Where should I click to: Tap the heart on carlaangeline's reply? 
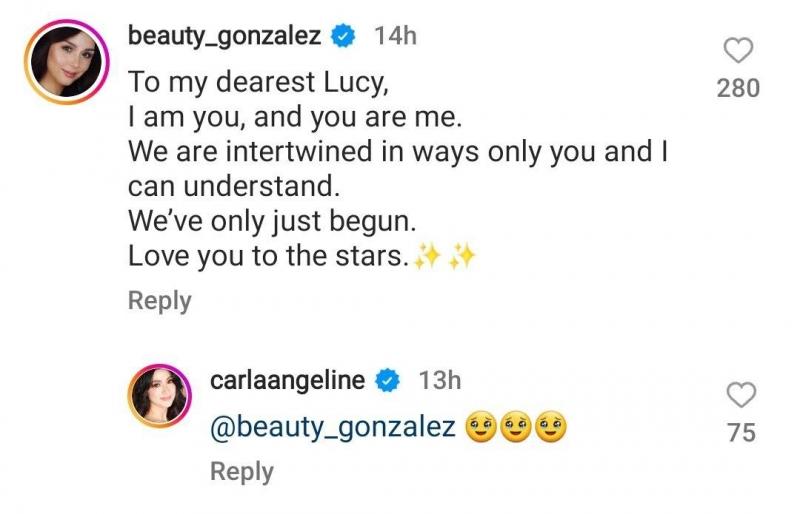tap(740, 395)
